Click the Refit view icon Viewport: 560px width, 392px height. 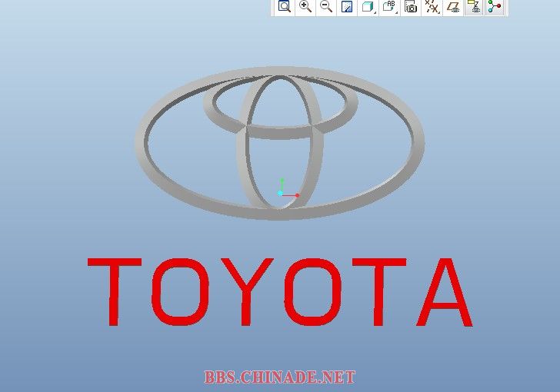point(285,6)
